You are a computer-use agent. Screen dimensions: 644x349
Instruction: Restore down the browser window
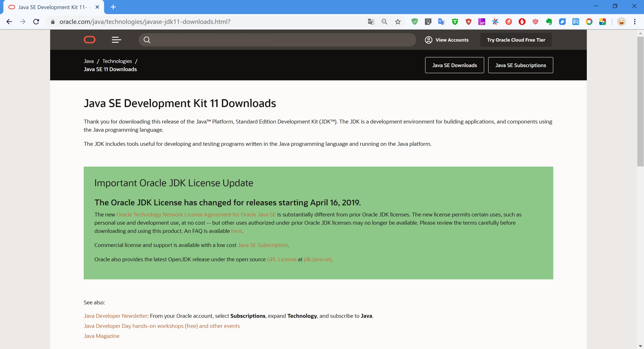tap(615, 6)
